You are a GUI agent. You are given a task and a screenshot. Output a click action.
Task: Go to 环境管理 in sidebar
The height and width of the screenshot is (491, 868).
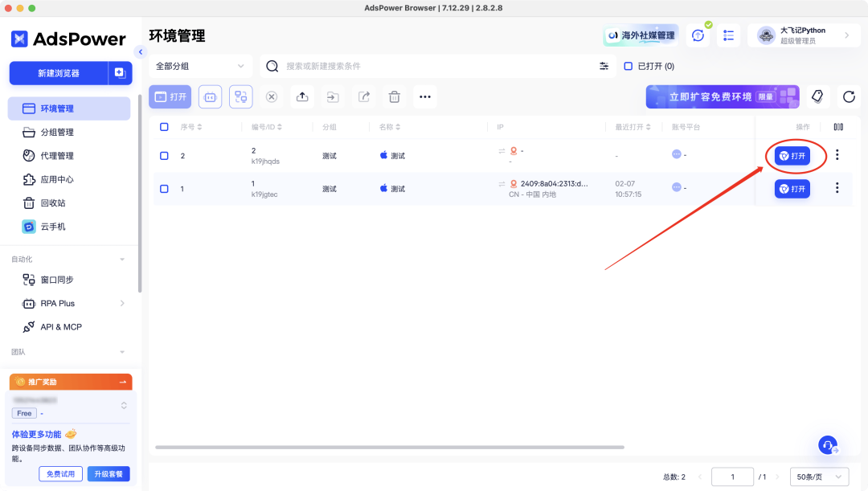69,108
